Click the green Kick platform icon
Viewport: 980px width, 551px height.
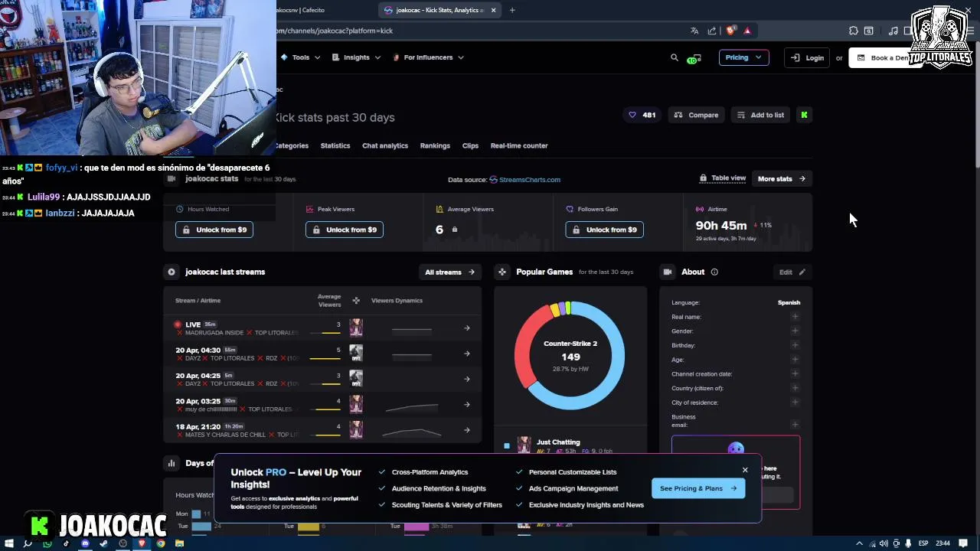(804, 115)
